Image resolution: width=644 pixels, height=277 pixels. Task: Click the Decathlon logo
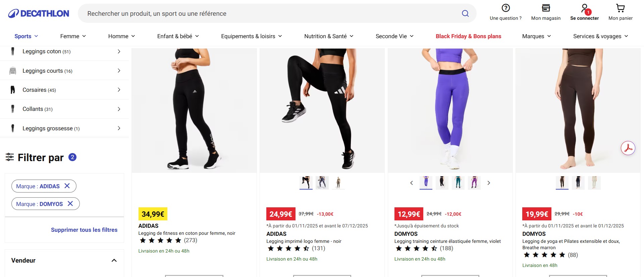tap(39, 13)
